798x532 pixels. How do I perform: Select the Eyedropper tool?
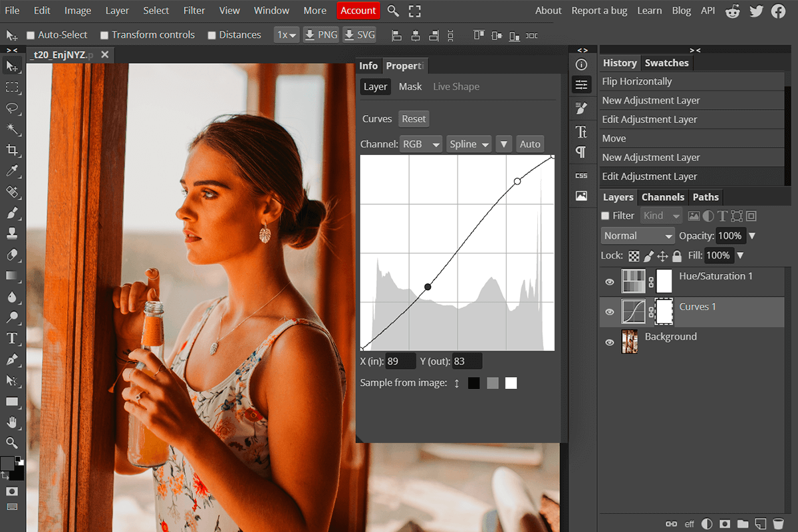click(13, 171)
